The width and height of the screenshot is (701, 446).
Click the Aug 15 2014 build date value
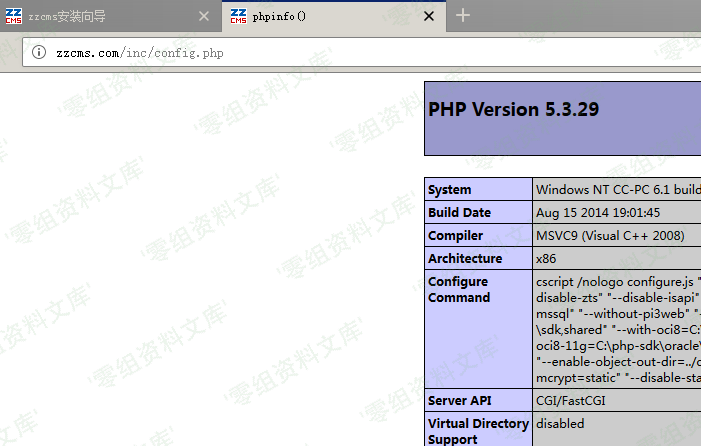tap(598, 213)
